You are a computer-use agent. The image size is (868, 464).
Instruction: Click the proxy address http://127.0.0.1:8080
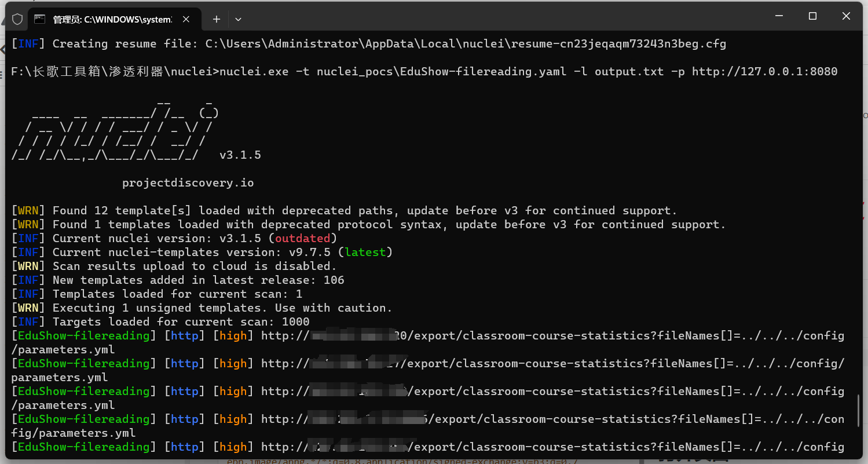click(765, 71)
